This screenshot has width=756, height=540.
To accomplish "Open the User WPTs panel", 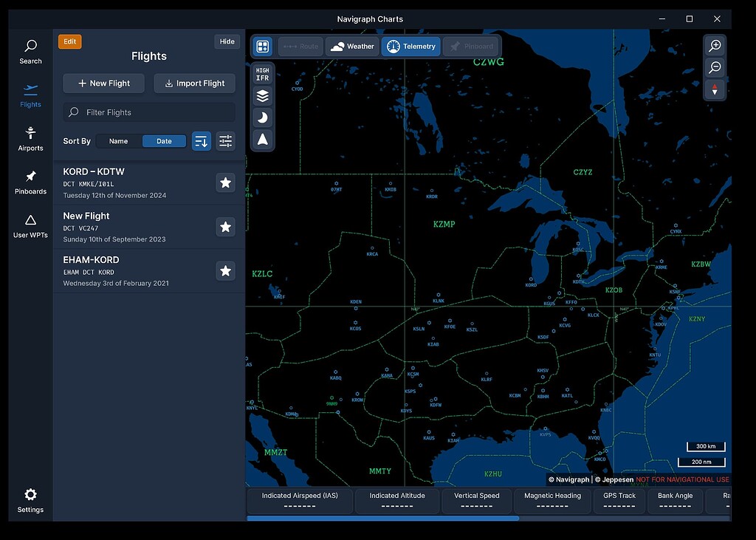I will point(30,225).
